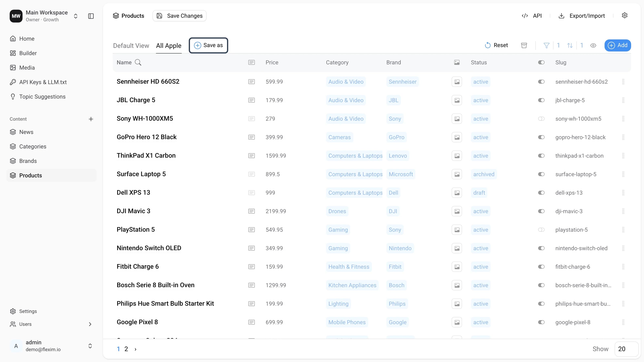Click the plus icon next to Content
This screenshot has width=644, height=362.
pos(91,119)
